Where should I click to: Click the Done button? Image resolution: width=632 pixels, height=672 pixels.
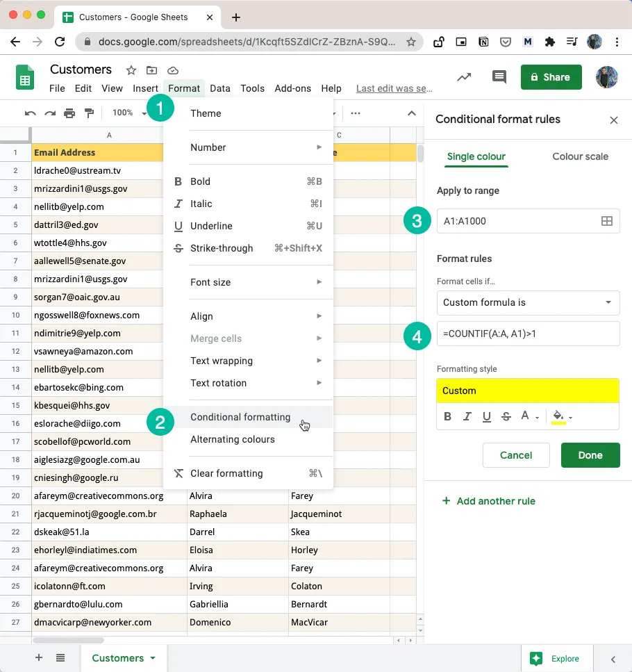pos(590,455)
